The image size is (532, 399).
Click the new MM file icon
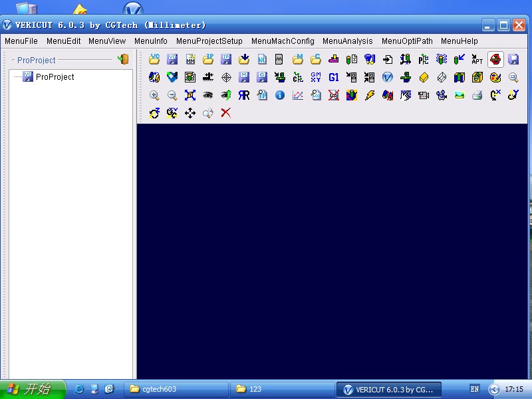click(190, 59)
